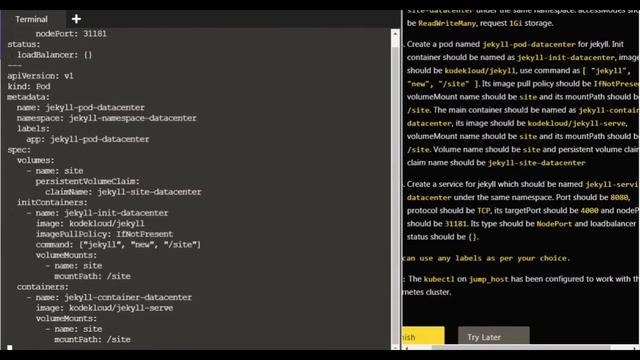Click 'jekyll-site-datacenter' claim name in instructions
Screen dimensions: 640x360
536,163
